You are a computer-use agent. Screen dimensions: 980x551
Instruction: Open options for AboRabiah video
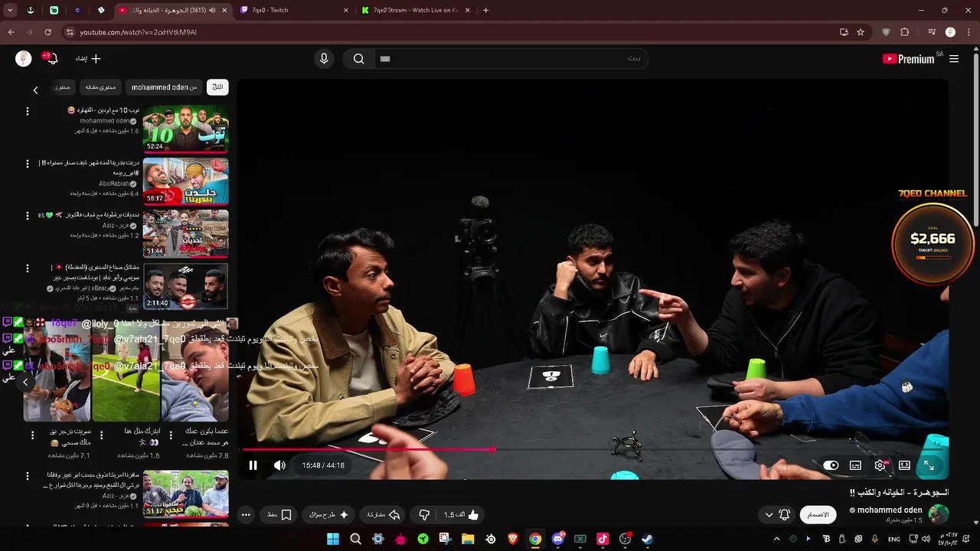28,164
